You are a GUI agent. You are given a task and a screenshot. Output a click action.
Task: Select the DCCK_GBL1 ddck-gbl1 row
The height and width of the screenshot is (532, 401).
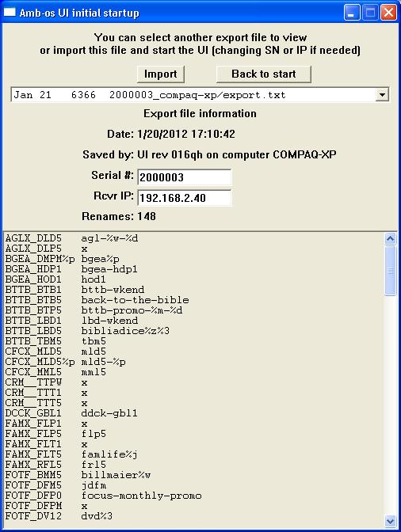(x=193, y=413)
